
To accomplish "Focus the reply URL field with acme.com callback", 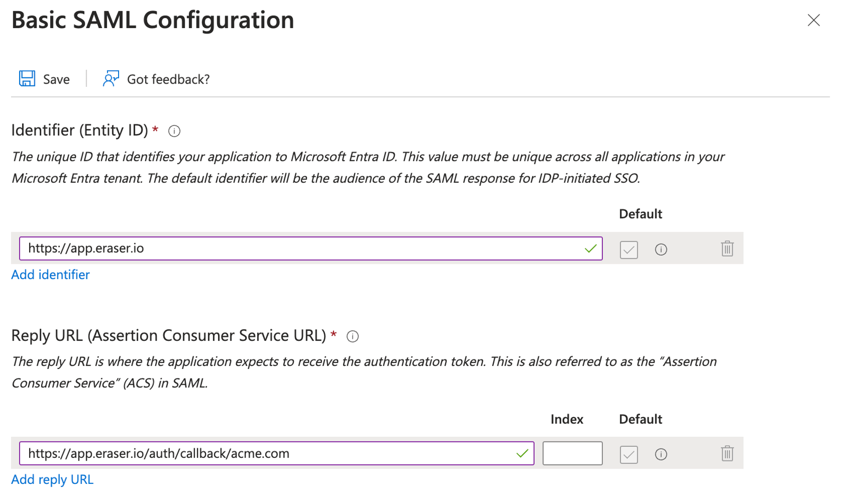I will pos(276,453).
